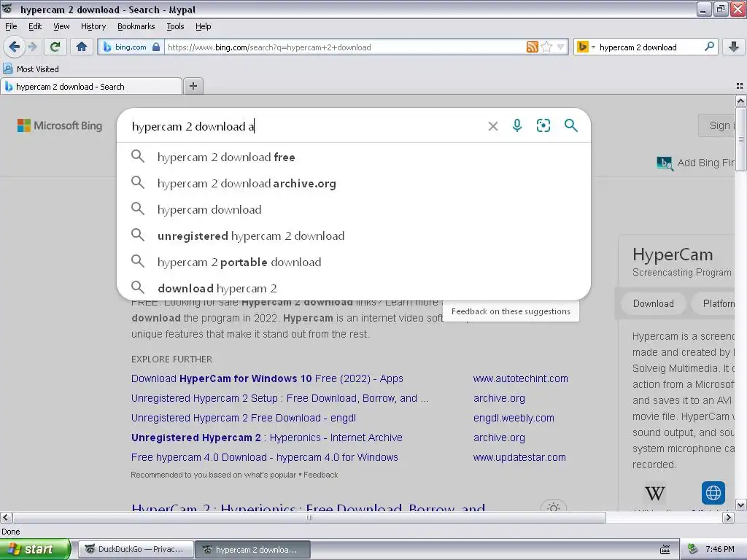Click the RSS feed icon in the address bar

pos(532,47)
